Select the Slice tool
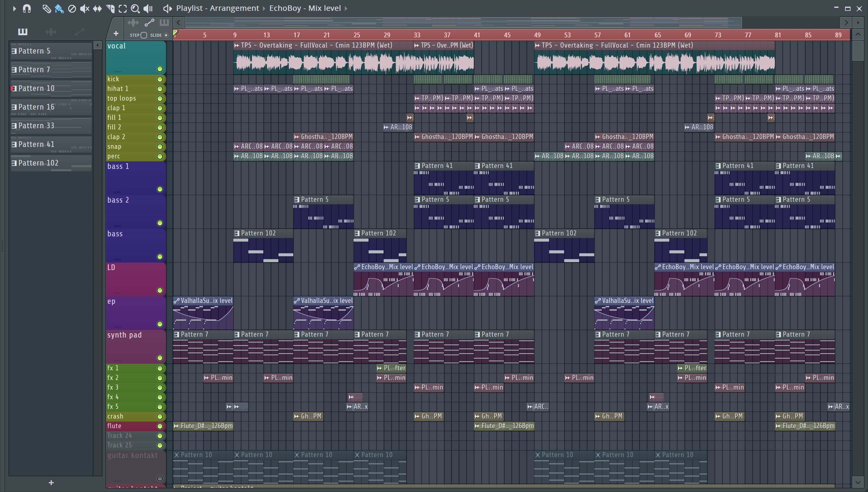 coord(110,8)
